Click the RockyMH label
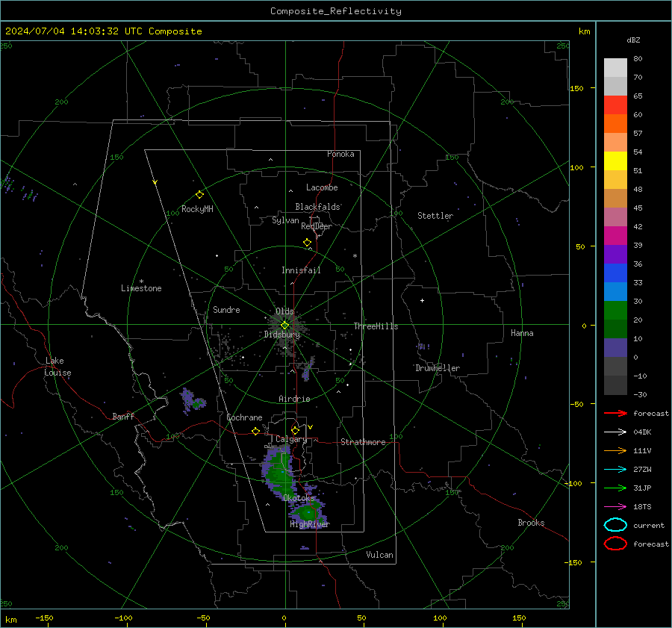The height and width of the screenshot is (628, 672). (197, 209)
